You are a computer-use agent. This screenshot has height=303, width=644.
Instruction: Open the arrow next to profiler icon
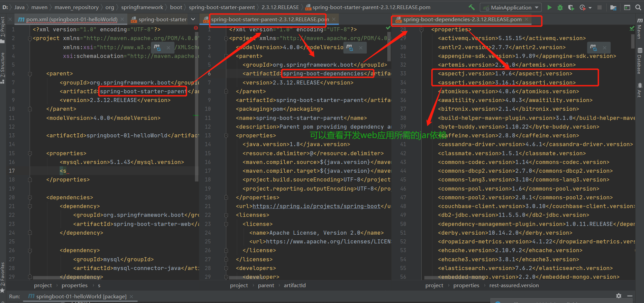590,7
